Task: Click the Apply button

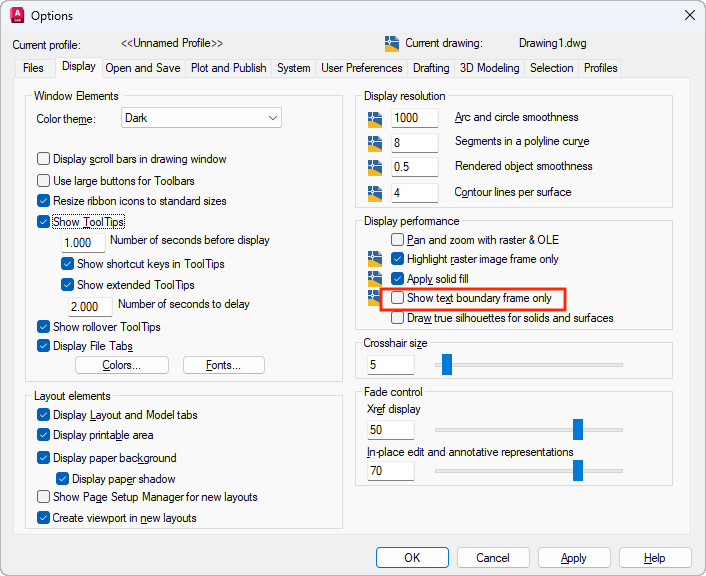Action: tap(574, 558)
